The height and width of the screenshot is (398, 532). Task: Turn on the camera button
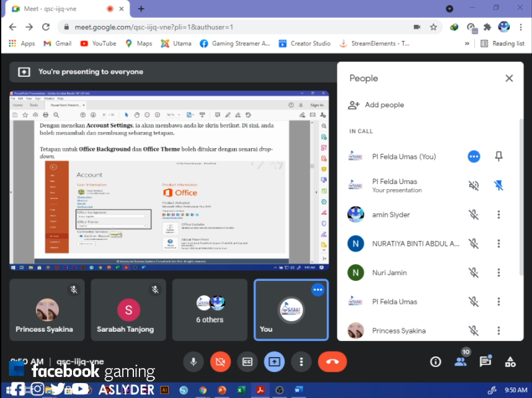pos(220,361)
